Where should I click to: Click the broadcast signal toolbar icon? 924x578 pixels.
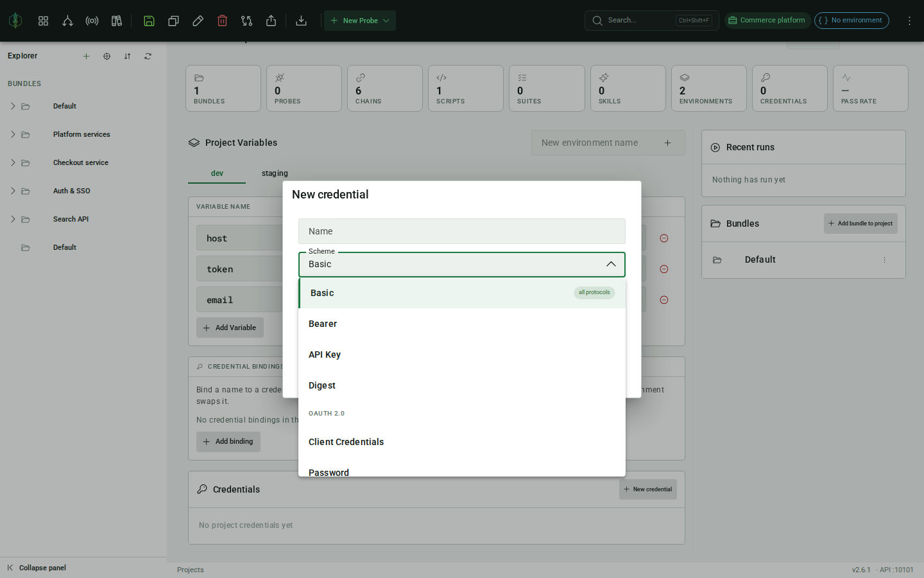click(92, 21)
